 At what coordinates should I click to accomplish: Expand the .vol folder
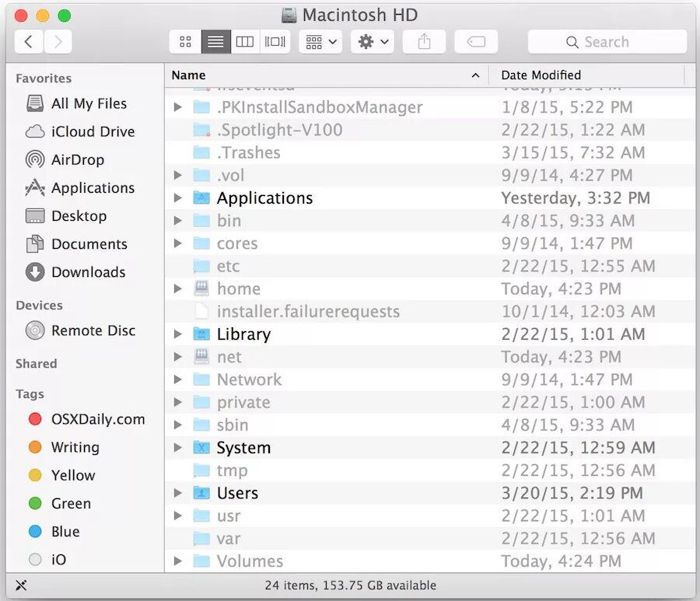pos(177,176)
